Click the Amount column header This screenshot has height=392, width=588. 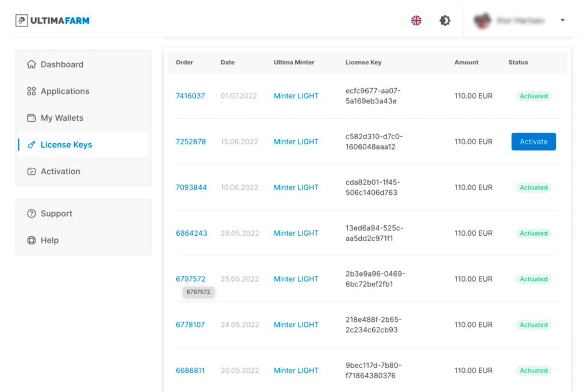pyautogui.click(x=466, y=62)
